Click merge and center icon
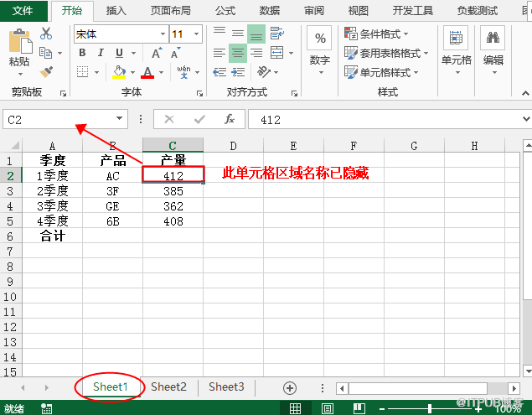The width and height of the screenshot is (532, 415). [x=276, y=53]
